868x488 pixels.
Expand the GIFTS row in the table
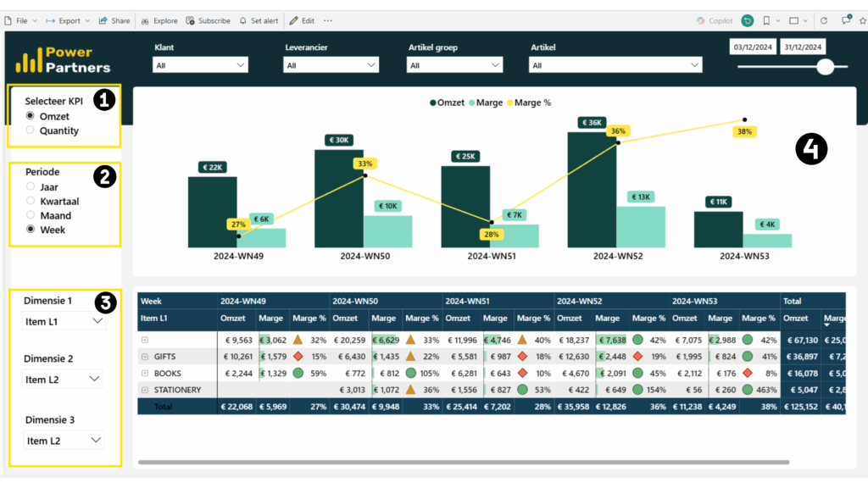pyautogui.click(x=145, y=357)
